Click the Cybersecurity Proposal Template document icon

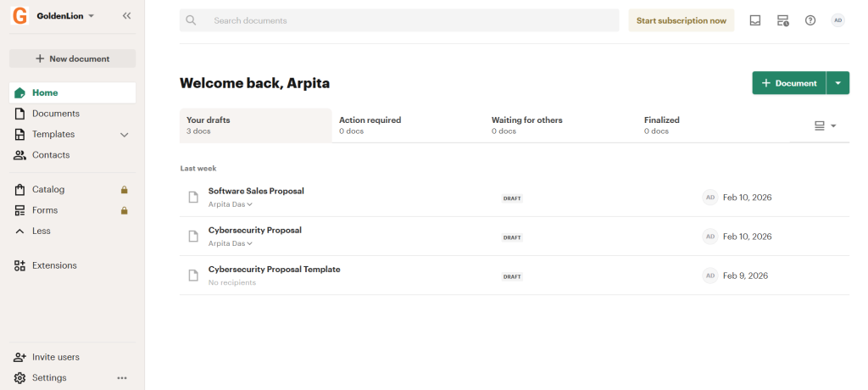(193, 276)
